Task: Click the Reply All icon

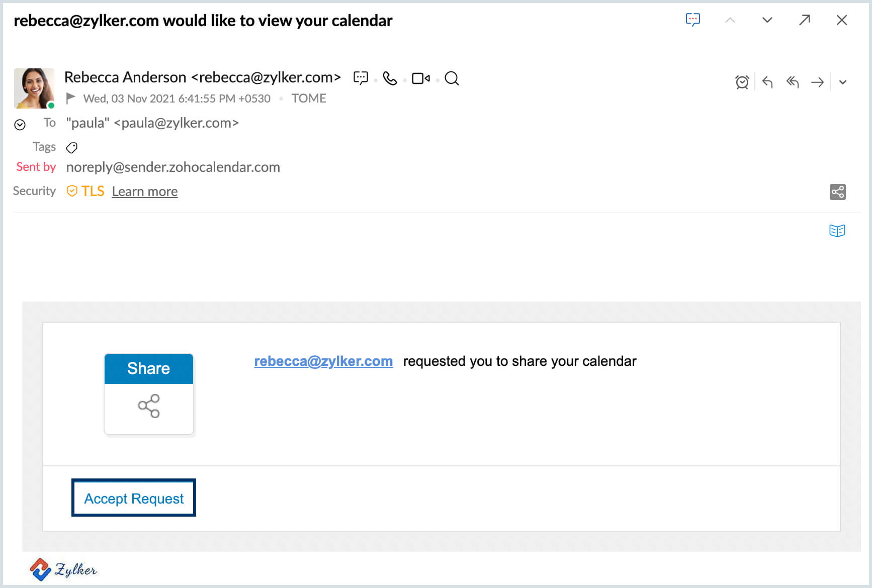Action: point(793,82)
